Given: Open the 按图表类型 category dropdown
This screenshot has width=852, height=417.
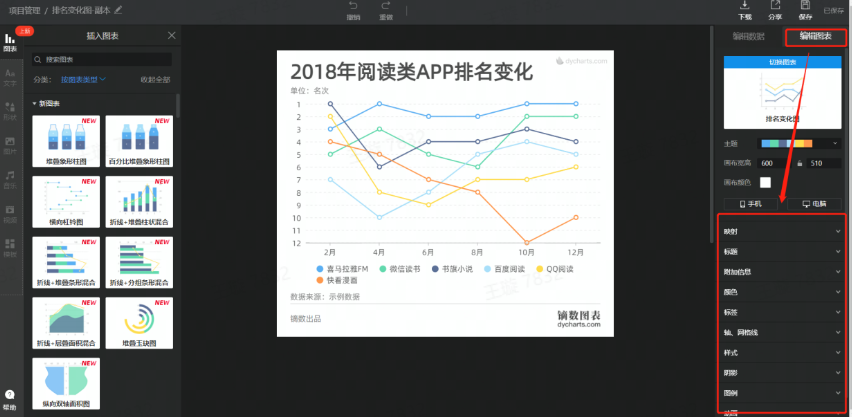Looking at the screenshot, I should point(83,79).
